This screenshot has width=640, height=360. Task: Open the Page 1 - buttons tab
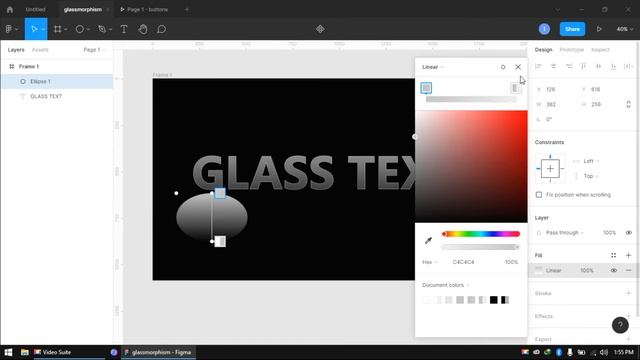pyautogui.click(x=144, y=9)
